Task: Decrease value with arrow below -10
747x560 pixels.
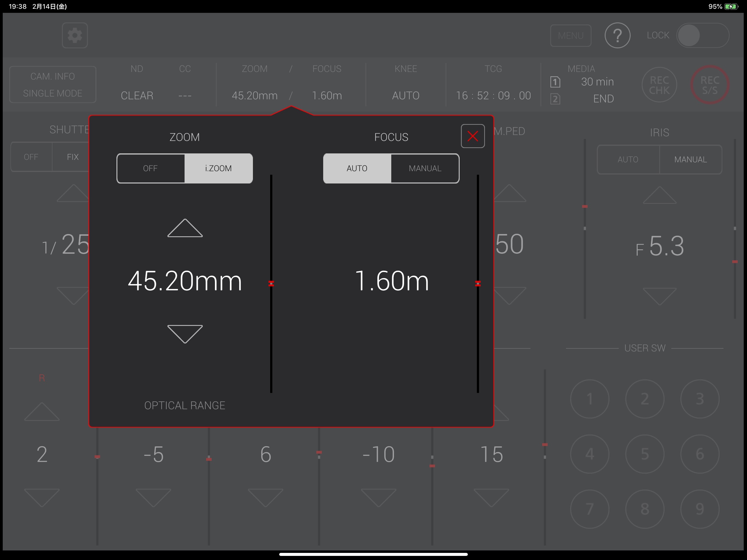Action: (x=379, y=498)
